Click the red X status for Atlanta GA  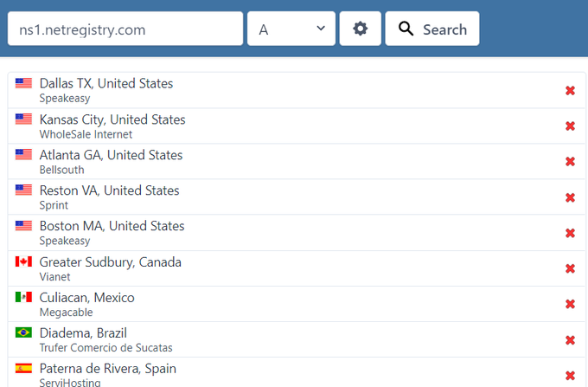click(x=570, y=161)
